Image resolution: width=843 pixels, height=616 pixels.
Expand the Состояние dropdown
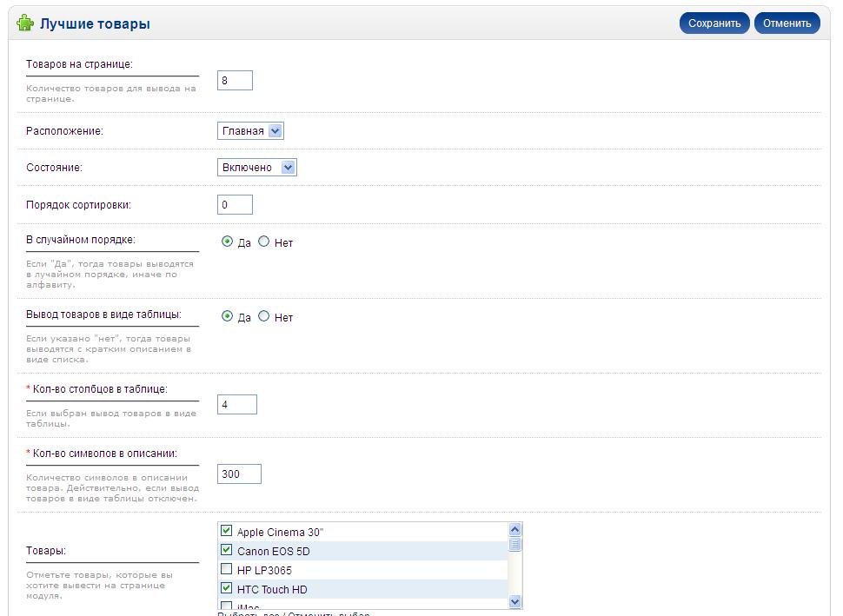click(256, 168)
